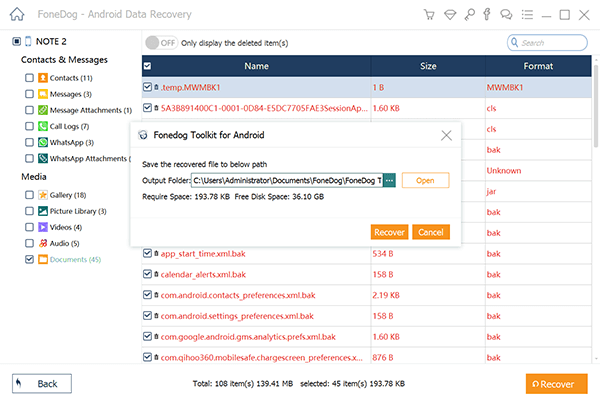Click the 2.19 KB size cell
This screenshot has height=402, width=600.
[386, 295]
